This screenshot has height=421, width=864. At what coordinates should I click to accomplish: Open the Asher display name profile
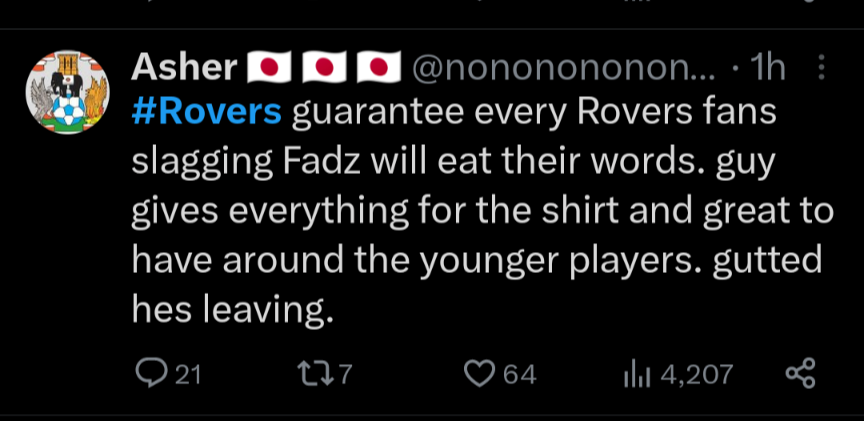(184, 68)
